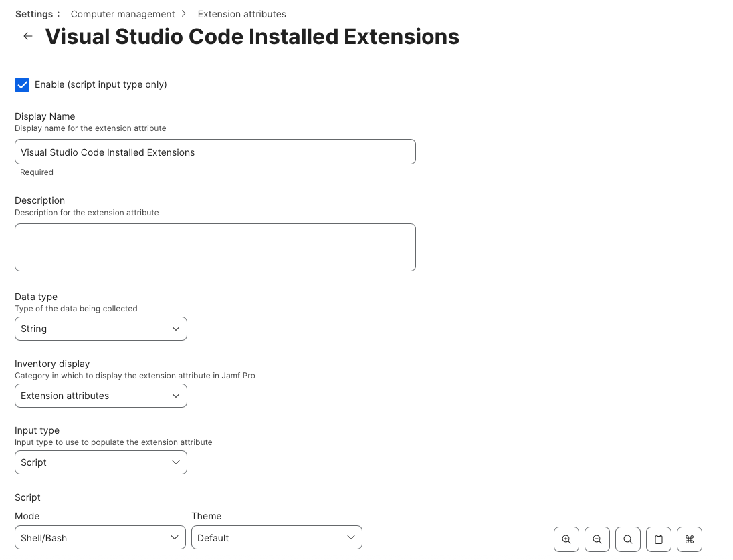Click the clipboard copy icon

tap(659, 539)
